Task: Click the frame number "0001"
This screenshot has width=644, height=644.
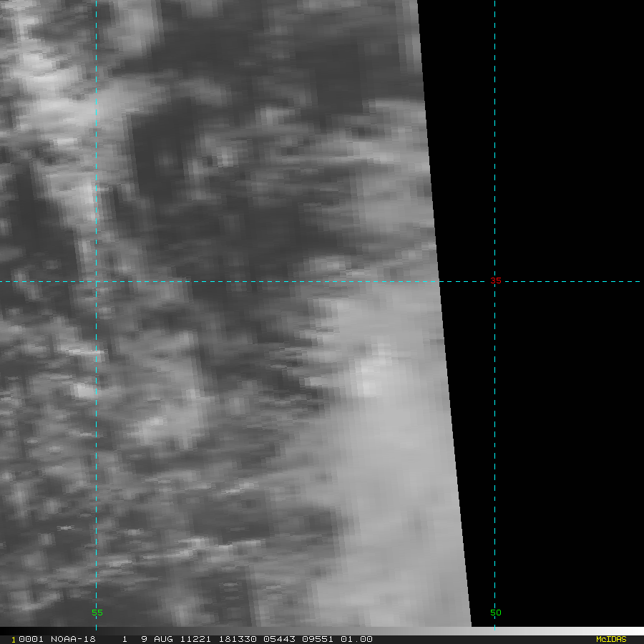Action: click(x=31, y=639)
